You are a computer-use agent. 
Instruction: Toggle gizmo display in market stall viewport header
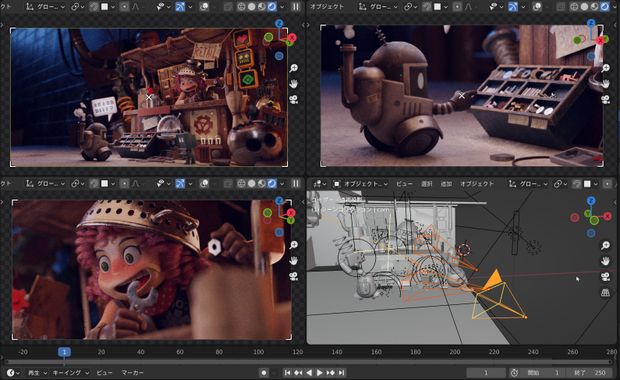pyautogui.click(x=180, y=7)
